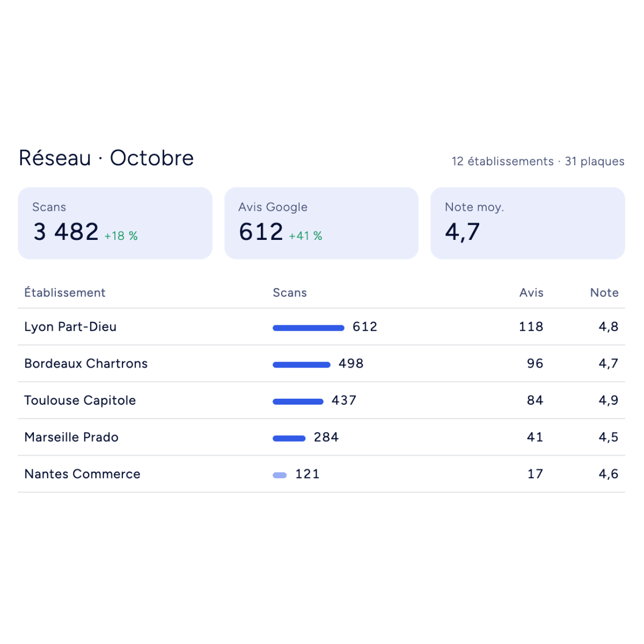Click the 4,6 note for Nantes Commerce
644x644 pixels.
(609, 474)
